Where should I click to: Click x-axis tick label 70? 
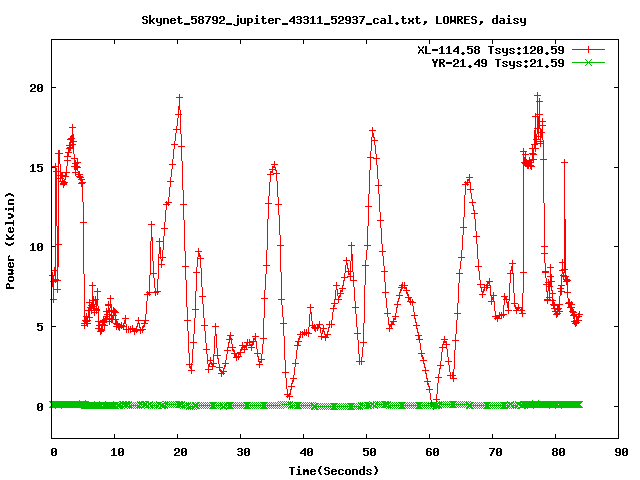[x=495, y=452]
